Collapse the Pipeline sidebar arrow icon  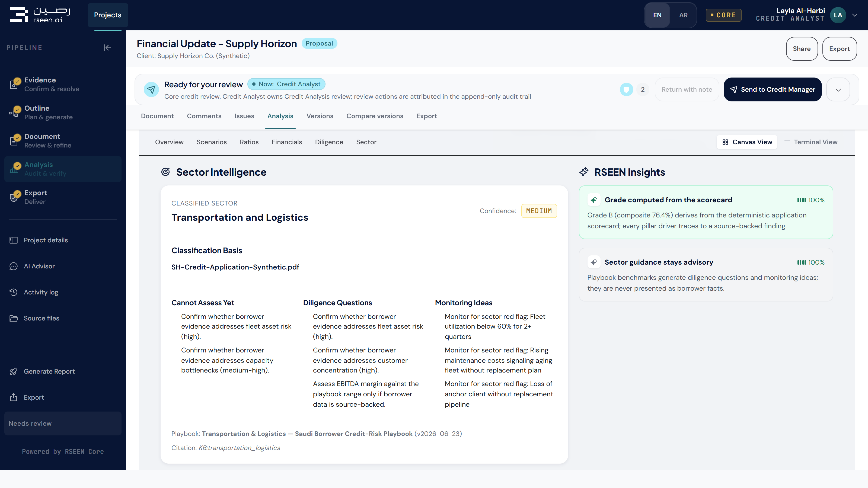tap(107, 48)
